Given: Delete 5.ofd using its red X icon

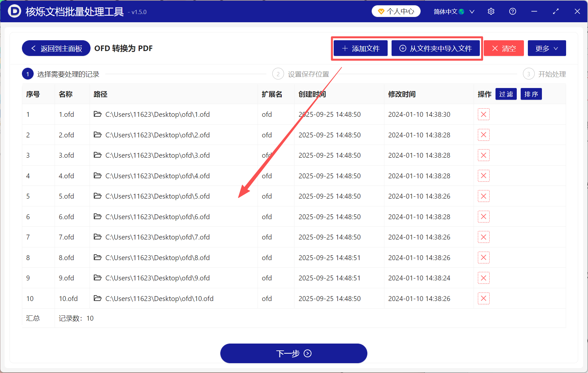Looking at the screenshot, I should (483, 196).
